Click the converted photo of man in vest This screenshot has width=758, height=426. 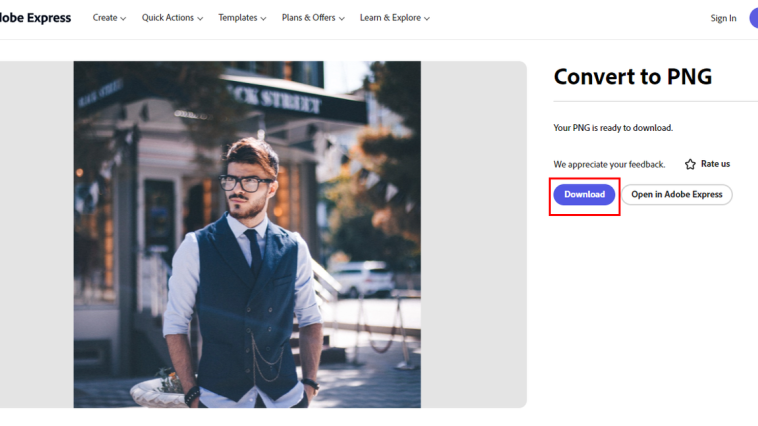coord(247,235)
